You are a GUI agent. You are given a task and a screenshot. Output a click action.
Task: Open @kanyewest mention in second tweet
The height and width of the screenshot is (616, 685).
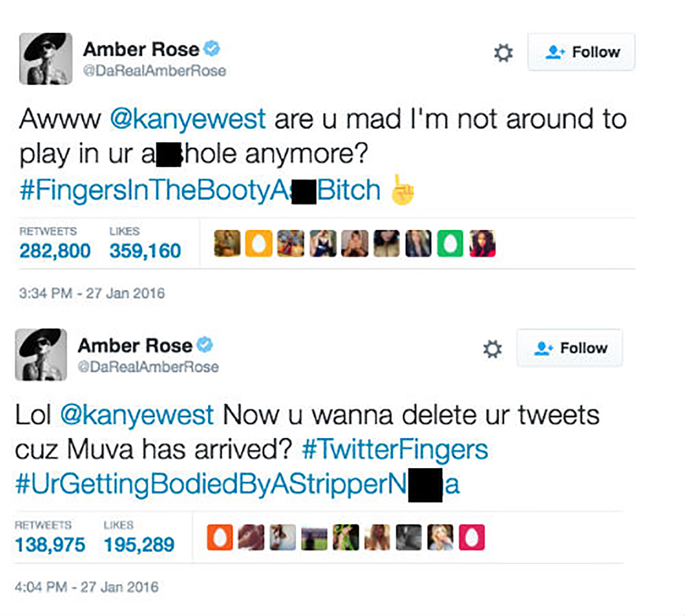point(137,415)
